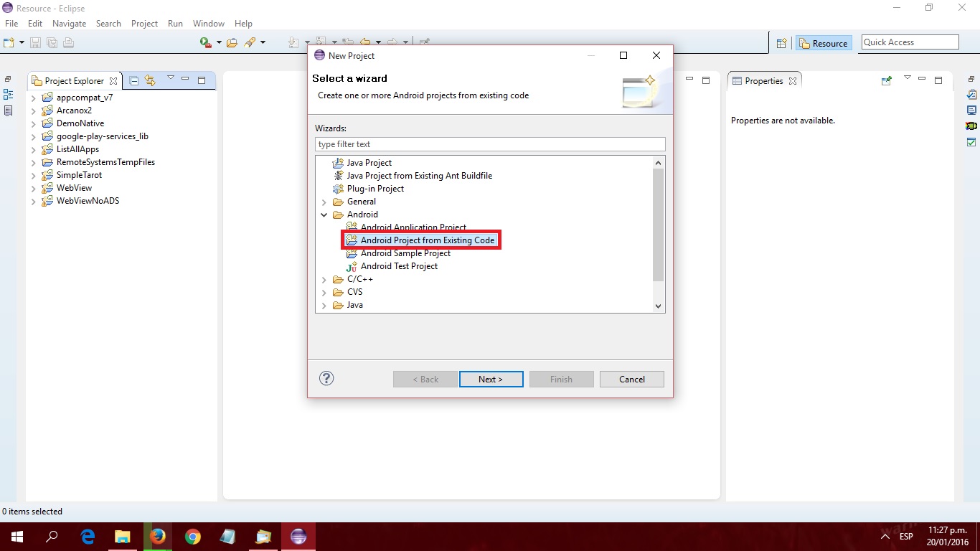Screen dimensions: 980x551
Task: Collapse all in Project Explorer
Action: point(134,80)
